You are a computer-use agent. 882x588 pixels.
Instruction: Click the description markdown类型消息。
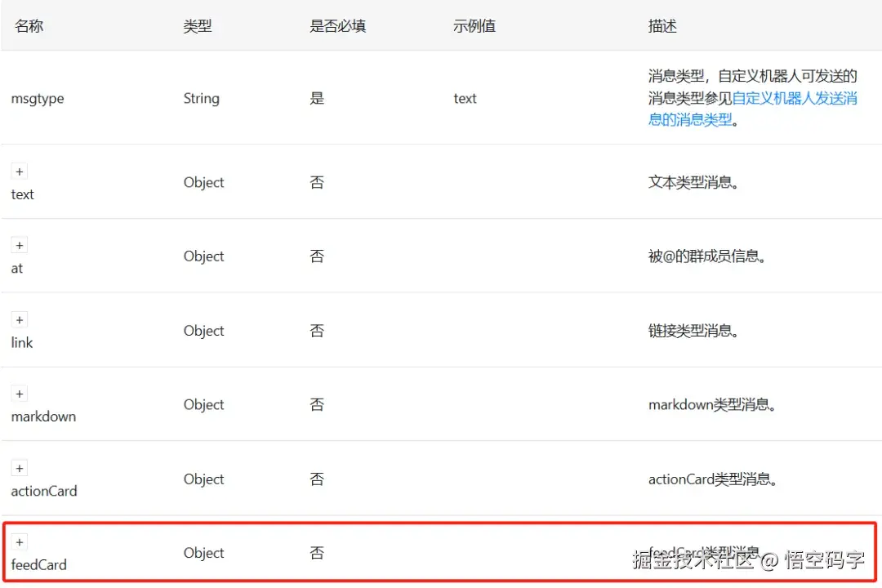[712, 404]
